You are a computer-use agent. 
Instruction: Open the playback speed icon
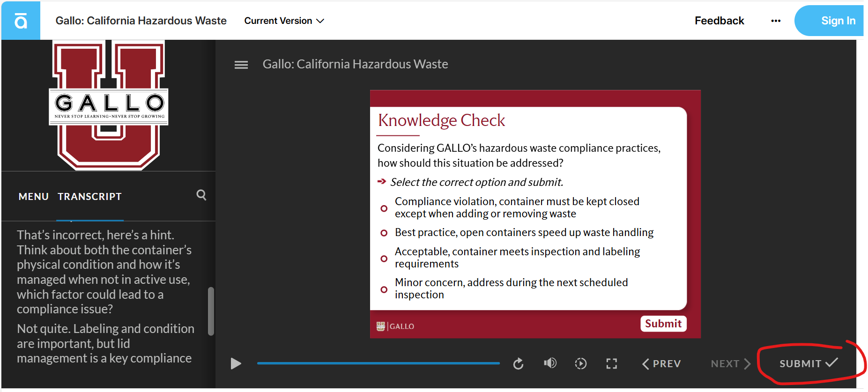pos(581,363)
